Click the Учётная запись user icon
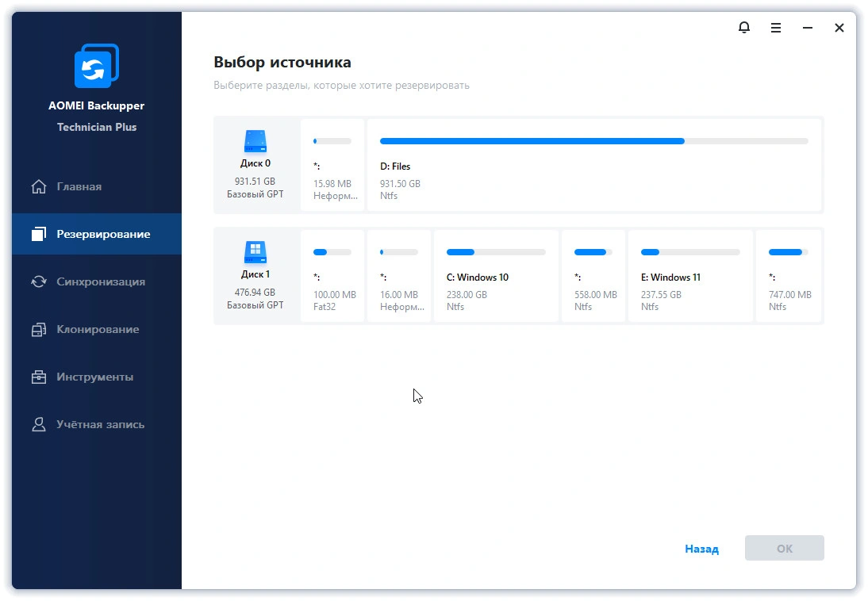The height and width of the screenshot is (601, 868). [x=39, y=424]
